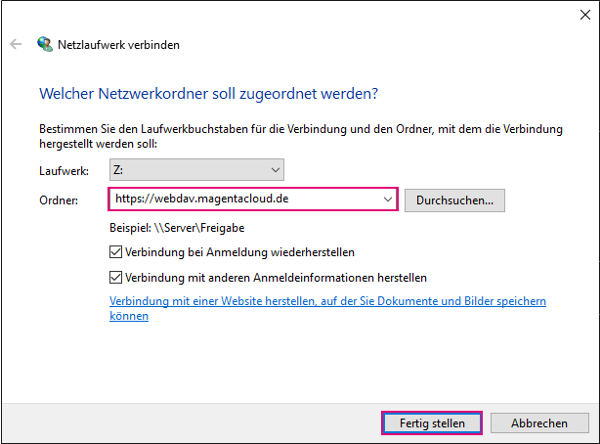Go back using the left arrow icon

[x=16, y=44]
